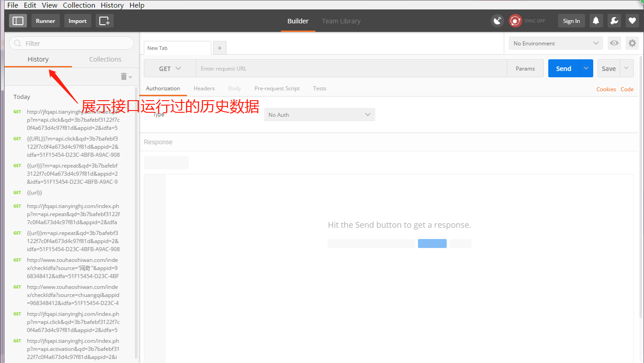This screenshot has width=644, height=363.
Task: Select the History sidebar tab
Action: [x=38, y=59]
